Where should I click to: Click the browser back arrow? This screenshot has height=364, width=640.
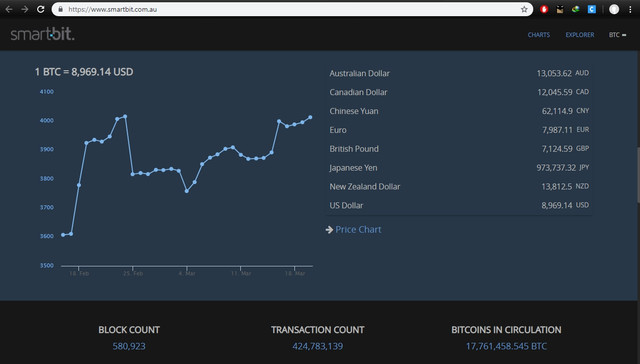point(9,9)
